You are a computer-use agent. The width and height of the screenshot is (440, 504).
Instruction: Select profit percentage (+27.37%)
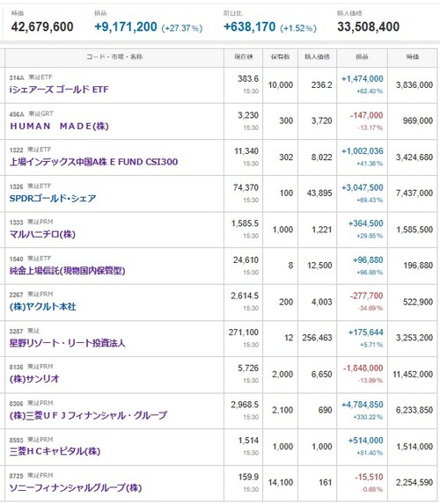click(x=182, y=28)
